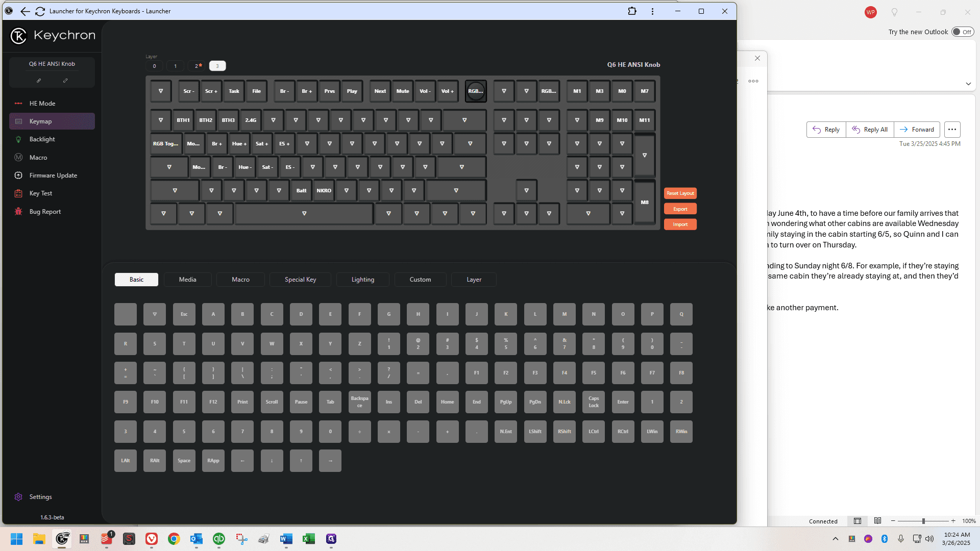
Task: Select the Batt key
Action: tap(302, 191)
